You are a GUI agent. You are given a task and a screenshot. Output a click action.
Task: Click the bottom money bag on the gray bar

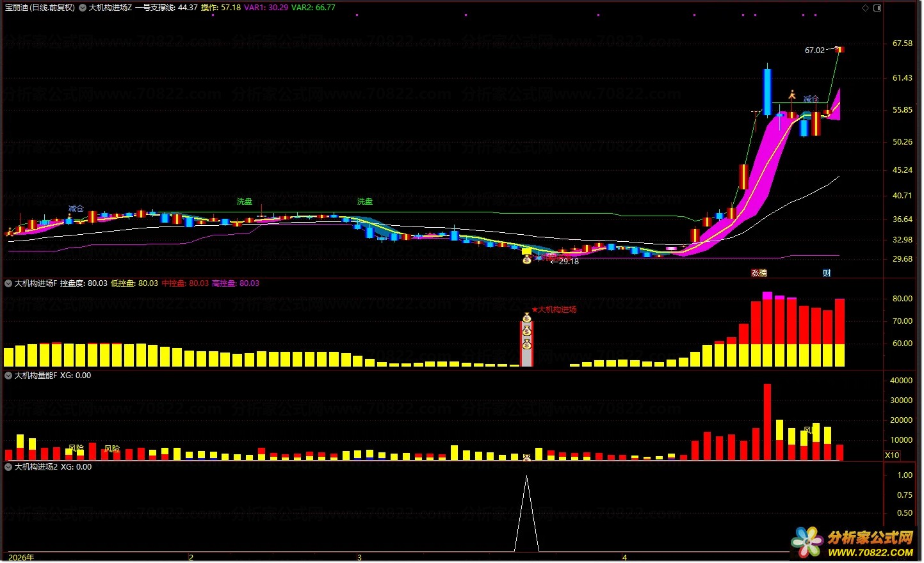click(527, 344)
